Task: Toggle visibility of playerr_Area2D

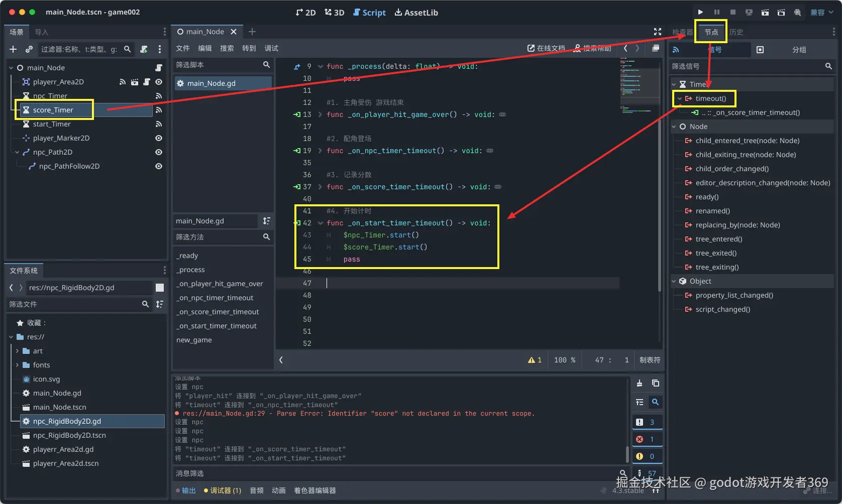Action: [x=159, y=82]
